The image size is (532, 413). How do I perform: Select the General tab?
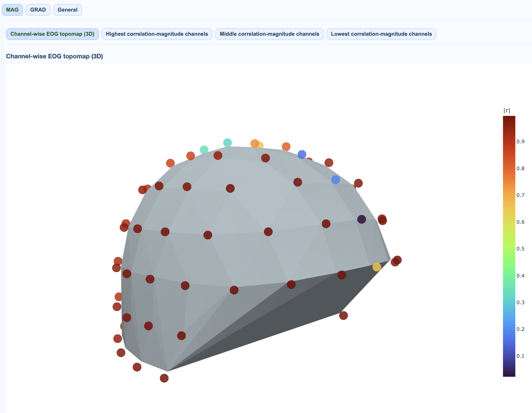(67, 10)
